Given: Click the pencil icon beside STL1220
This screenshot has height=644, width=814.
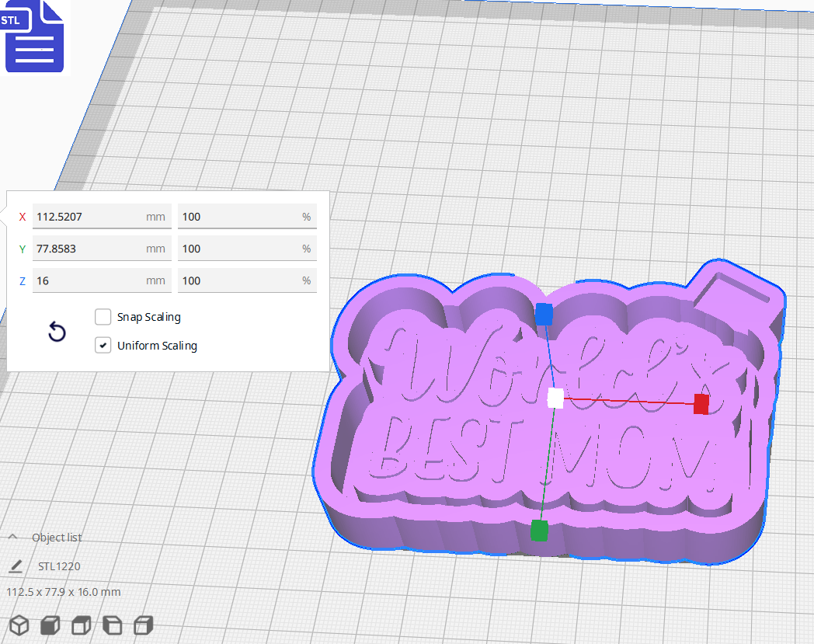Looking at the screenshot, I should pos(16,566).
